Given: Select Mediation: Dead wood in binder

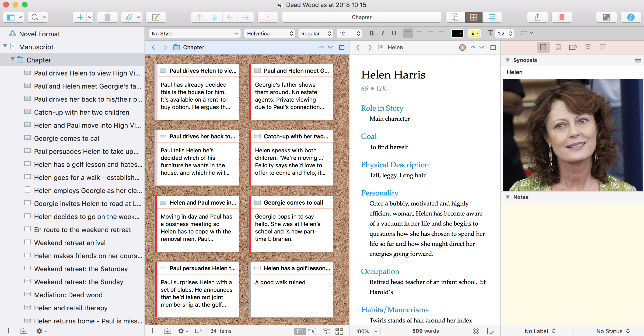Looking at the screenshot, I should (68, 295).
